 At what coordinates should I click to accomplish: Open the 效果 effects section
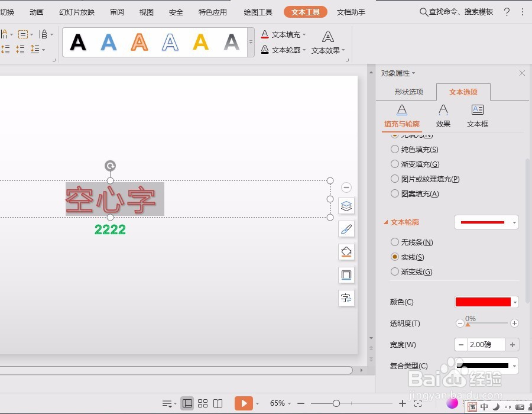[x=443, y=117]
